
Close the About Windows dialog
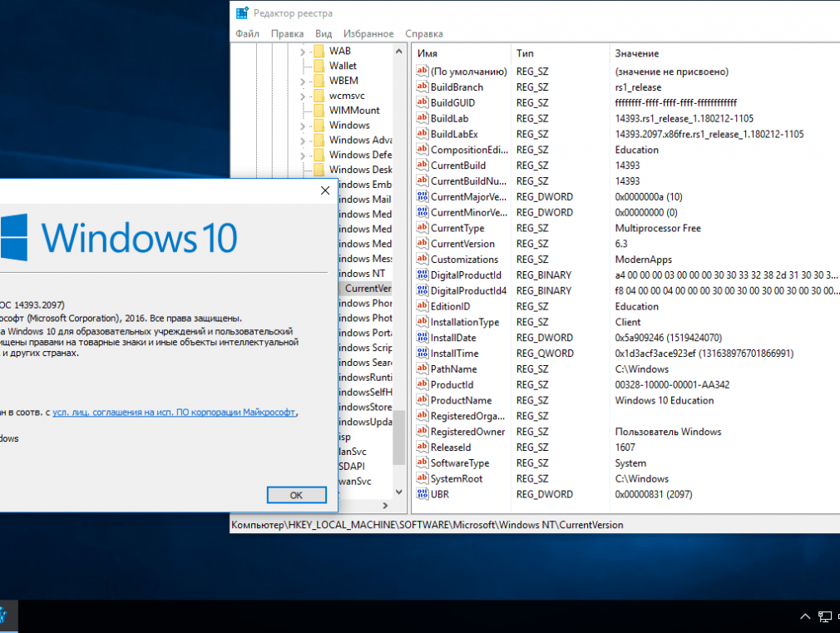(x=324, y=190)
